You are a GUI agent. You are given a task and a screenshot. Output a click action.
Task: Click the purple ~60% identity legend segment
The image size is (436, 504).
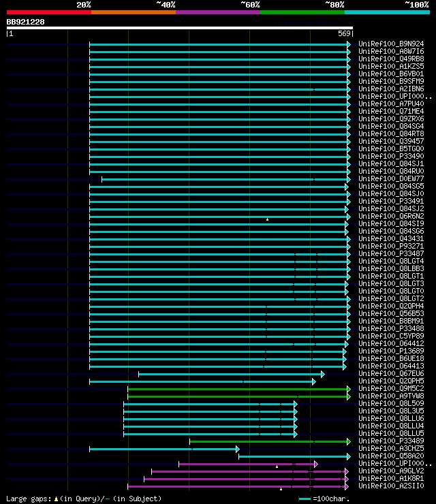pyautogui.click(x=218, y=12)
